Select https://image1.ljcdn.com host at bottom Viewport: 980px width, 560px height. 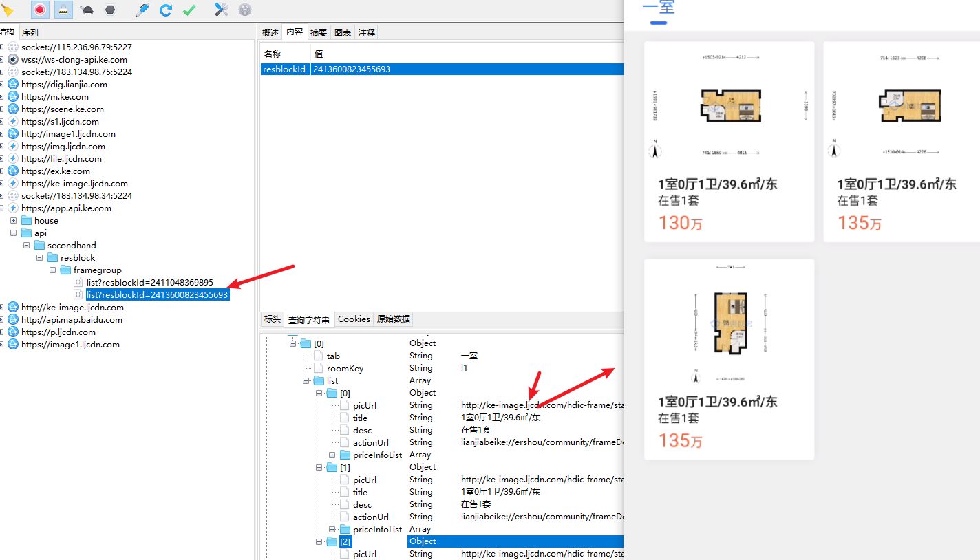click(x=70, y=345)
